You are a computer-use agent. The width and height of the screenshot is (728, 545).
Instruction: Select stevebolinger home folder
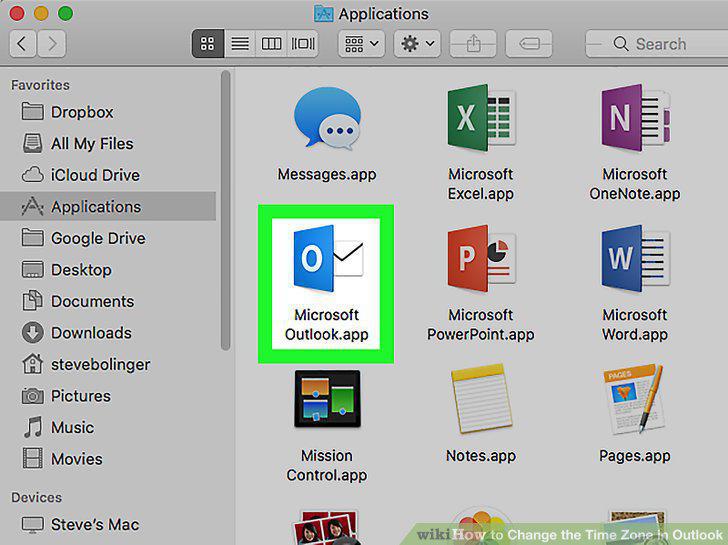[108, 364]
